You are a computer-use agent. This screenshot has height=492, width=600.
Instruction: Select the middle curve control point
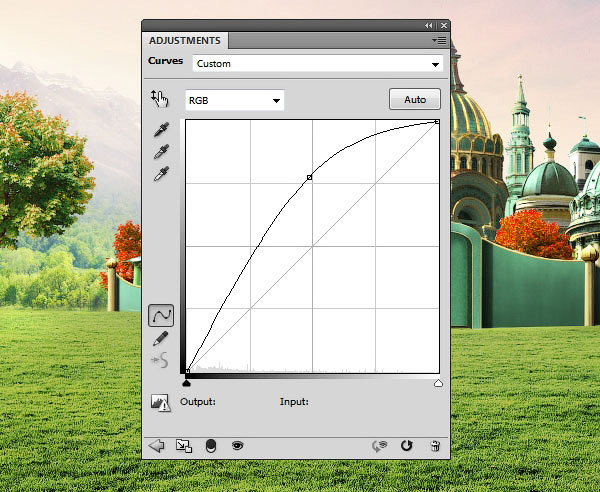(310, 178)
